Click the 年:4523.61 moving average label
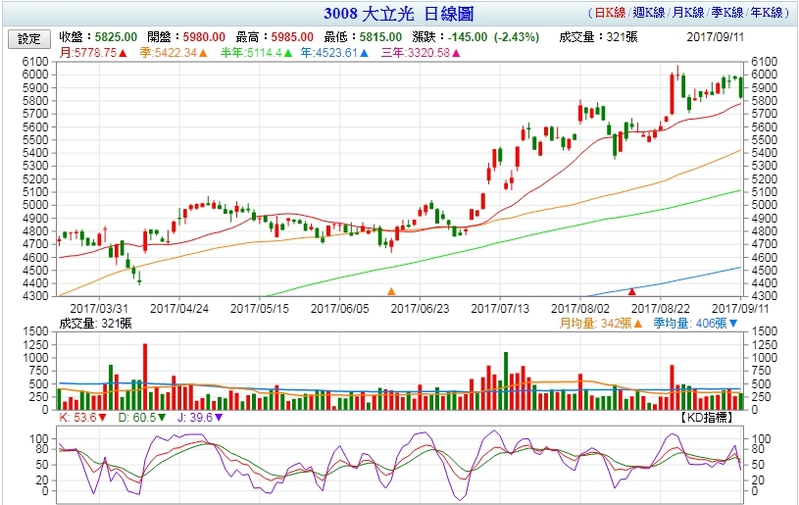Viewport: 799px width, 505px height. pos(330,53)
